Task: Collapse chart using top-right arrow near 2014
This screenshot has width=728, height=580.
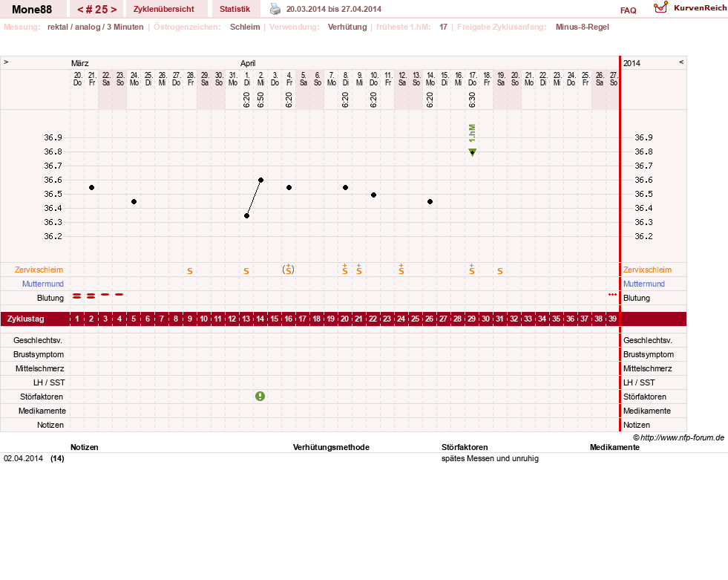Action: point(681,62)
